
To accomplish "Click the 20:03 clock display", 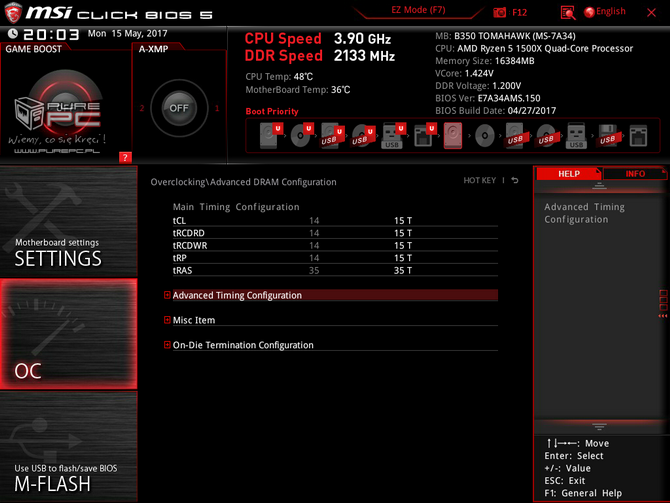I will pyautogui.click(x=51, y=34).
